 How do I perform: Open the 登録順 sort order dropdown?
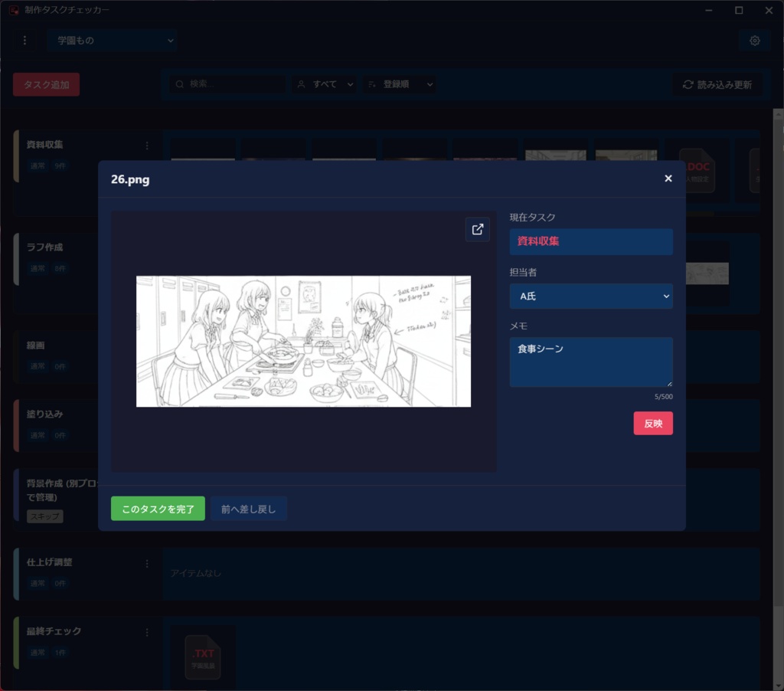[x=400, y=85]
